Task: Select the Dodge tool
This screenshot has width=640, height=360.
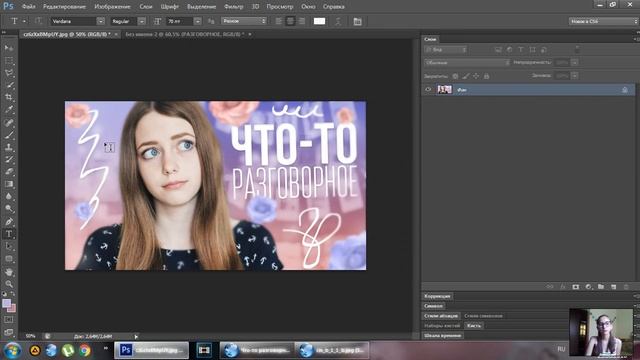Action: [9, 209]
